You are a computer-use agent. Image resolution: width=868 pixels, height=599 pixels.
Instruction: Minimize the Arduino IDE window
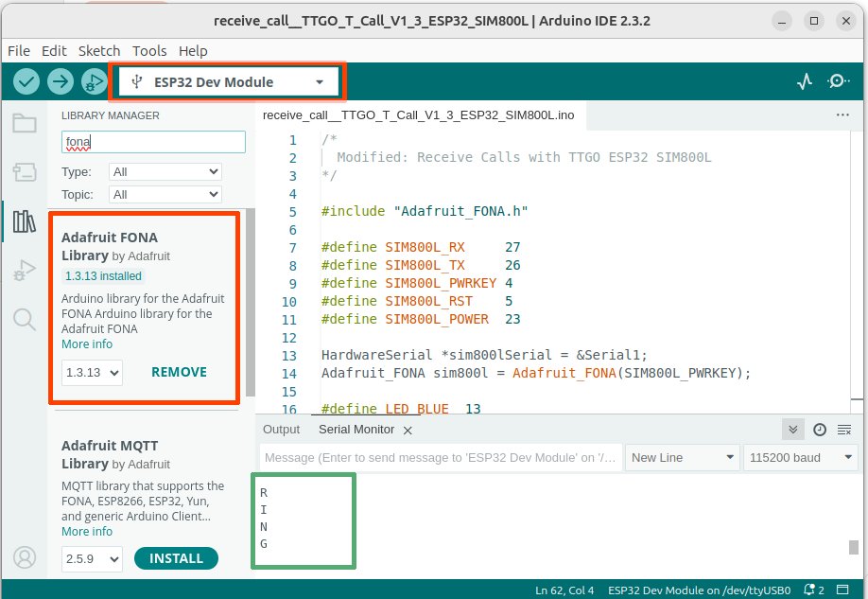[x=782, y=21]
